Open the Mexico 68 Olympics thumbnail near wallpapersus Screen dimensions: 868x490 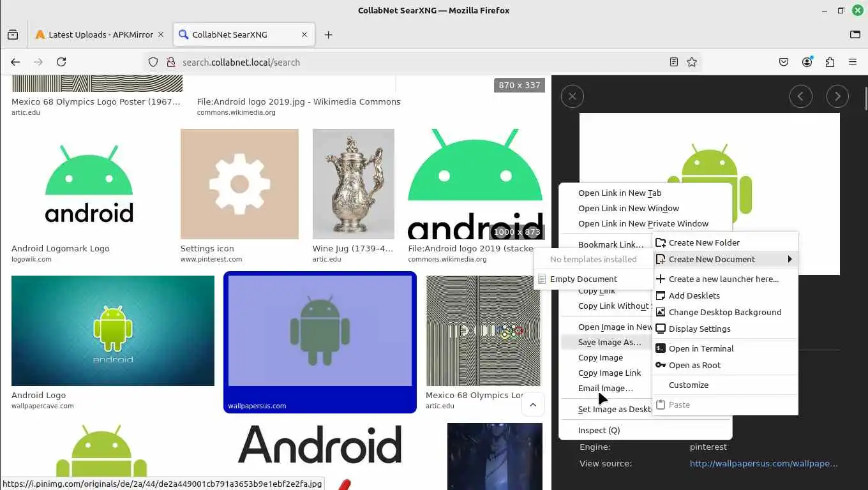coord(483,330)
